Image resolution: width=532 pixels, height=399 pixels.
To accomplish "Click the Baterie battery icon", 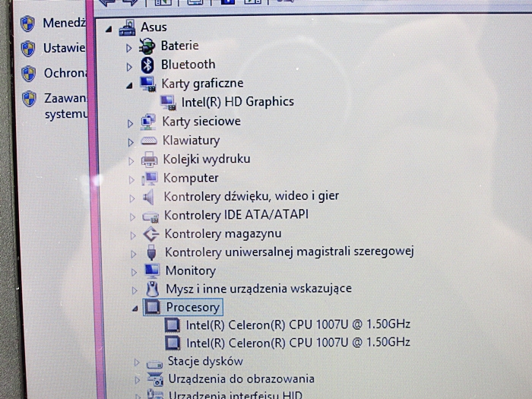I will click(x=147, y=46).
